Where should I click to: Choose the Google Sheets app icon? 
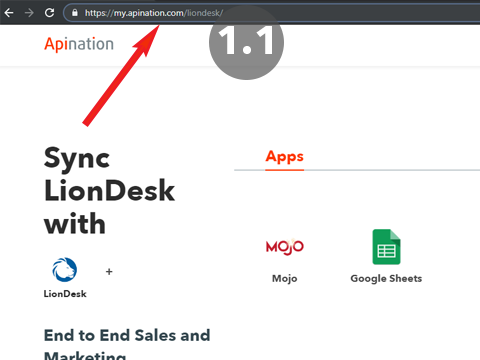[386, 247]
